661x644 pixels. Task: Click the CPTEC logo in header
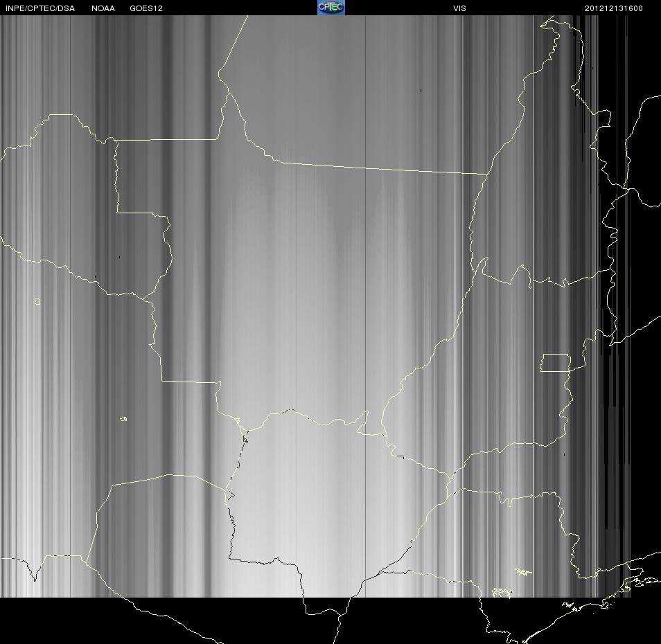(331, 8)
